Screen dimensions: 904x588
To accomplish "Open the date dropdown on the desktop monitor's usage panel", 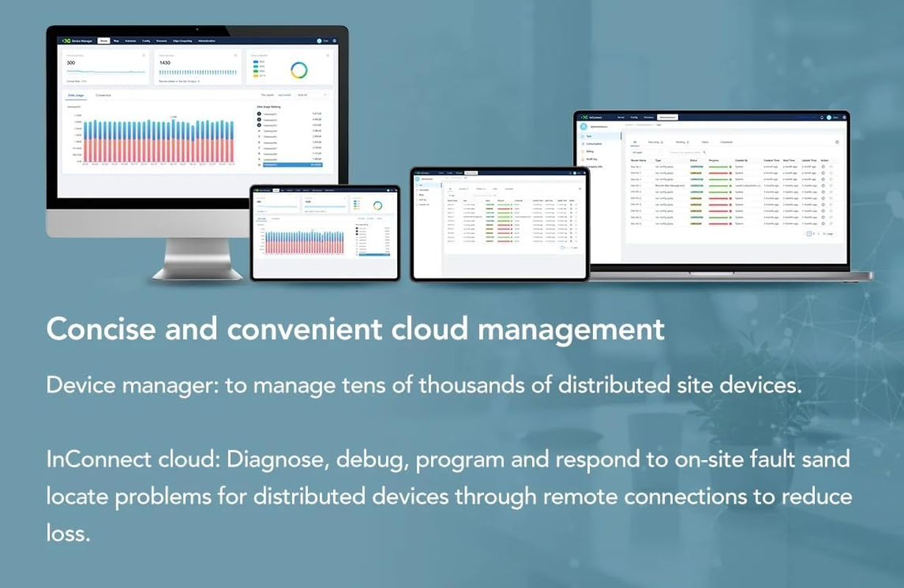I will pyautogui.click(x=312, y=95).
